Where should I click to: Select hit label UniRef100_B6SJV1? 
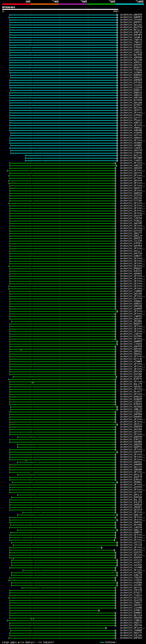point(131,156)
